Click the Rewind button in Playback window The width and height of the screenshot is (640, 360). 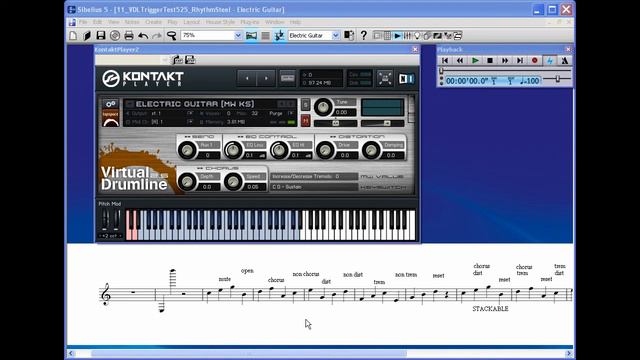[460, 60]
